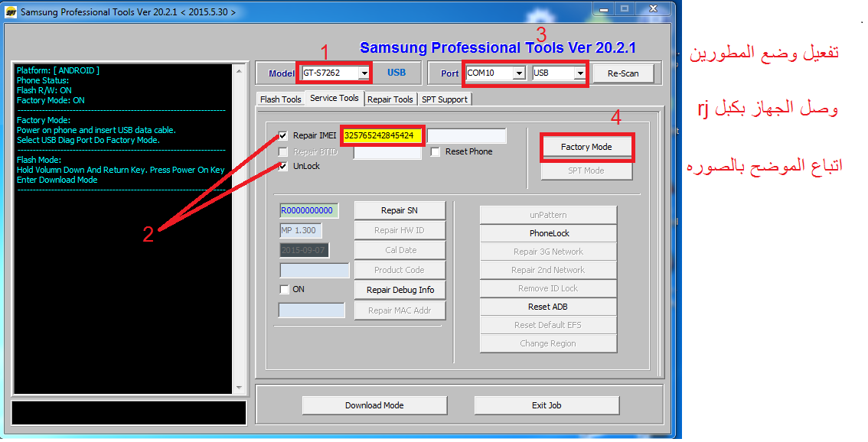The height and width of the screenshot is (442, 868).
Task: Click the Exit Job button
Action: (x=547, y=405)
